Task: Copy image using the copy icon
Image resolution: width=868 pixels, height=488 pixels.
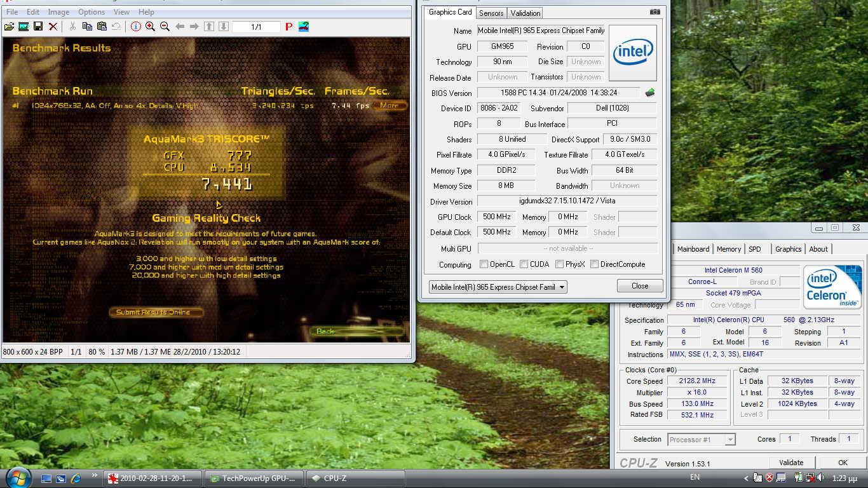Action: 87,27
